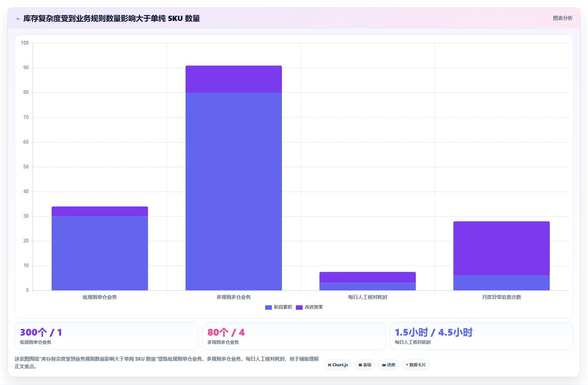Click the purple segment of the 每日人工核对耗时 bar

click(367, 278)
